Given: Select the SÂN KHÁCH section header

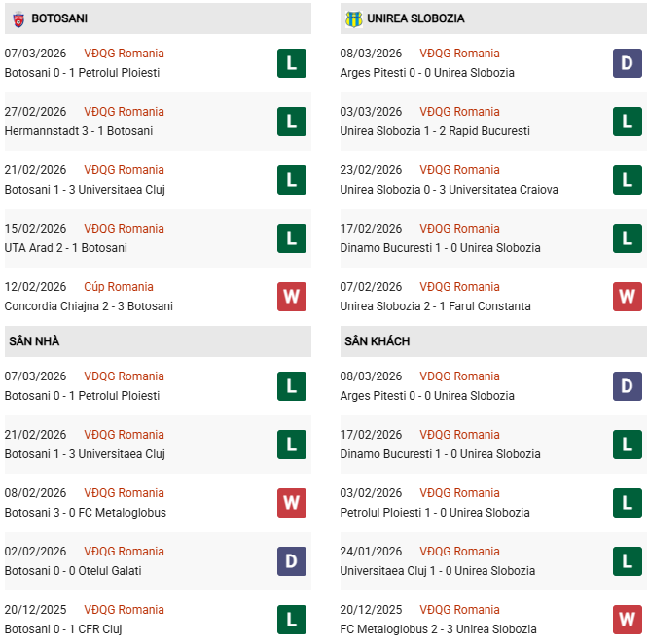Looking at the screenshot, I should pos(377,341).
